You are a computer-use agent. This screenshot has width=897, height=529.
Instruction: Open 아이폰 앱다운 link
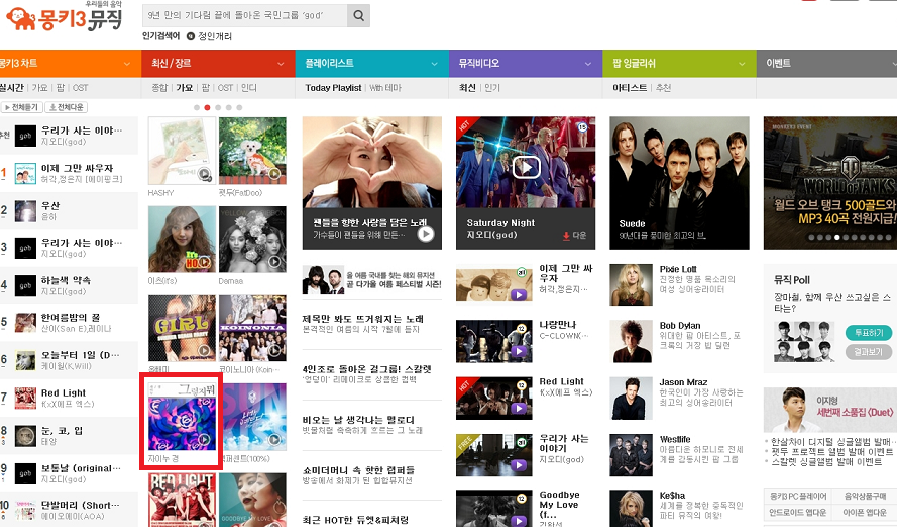click(864, 512)
